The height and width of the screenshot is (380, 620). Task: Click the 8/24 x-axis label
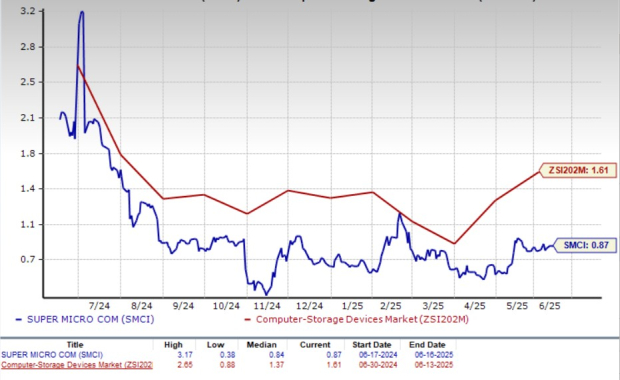142,306
